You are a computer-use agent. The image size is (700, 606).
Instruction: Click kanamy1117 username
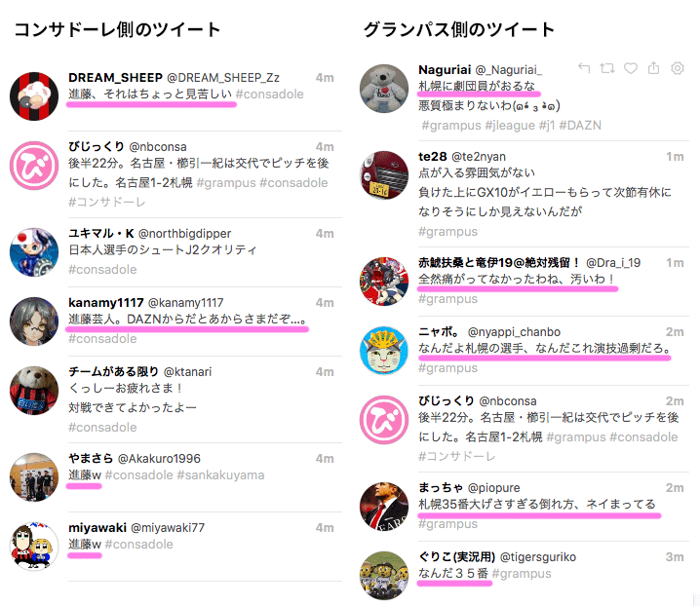(106, 303)
